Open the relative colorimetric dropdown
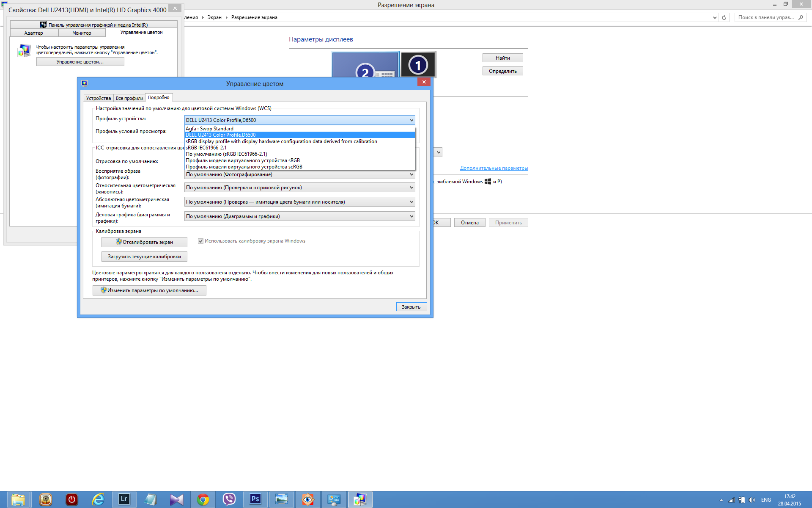Screen dimensions: 812x508 [x=299, y=188]
